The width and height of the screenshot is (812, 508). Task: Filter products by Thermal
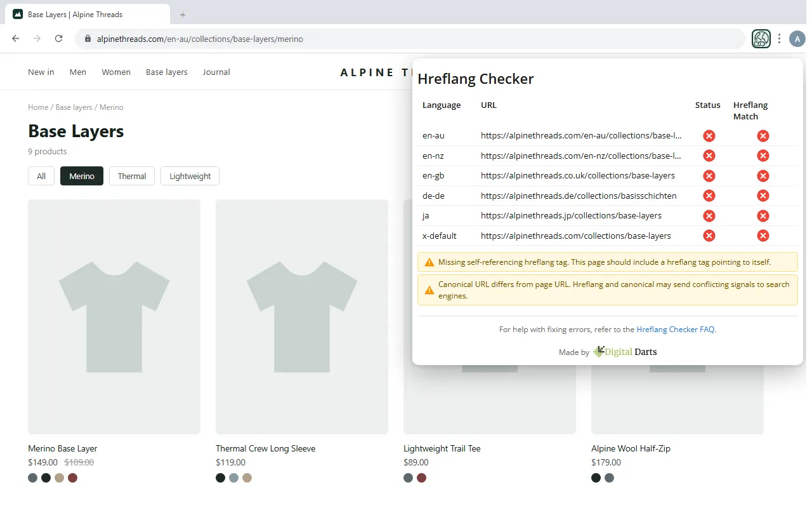point(132,176)
